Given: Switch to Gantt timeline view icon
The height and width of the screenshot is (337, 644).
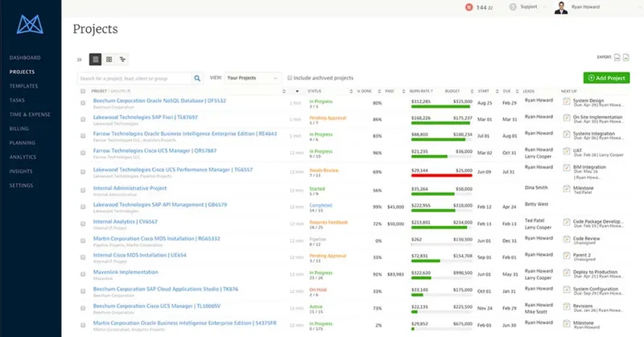Looking at the screenshot, I should (x=122, y=60).
